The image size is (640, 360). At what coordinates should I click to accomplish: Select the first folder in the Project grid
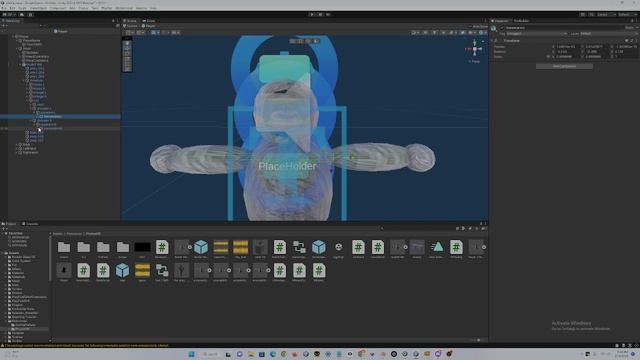64,247
